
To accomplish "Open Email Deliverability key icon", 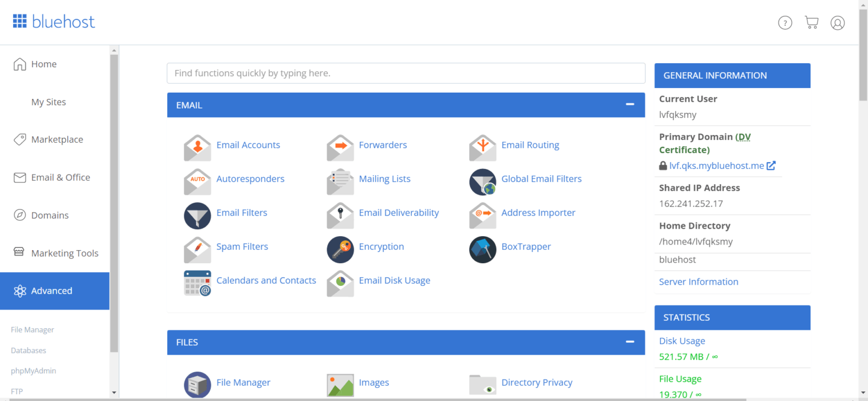I will 340,215.
